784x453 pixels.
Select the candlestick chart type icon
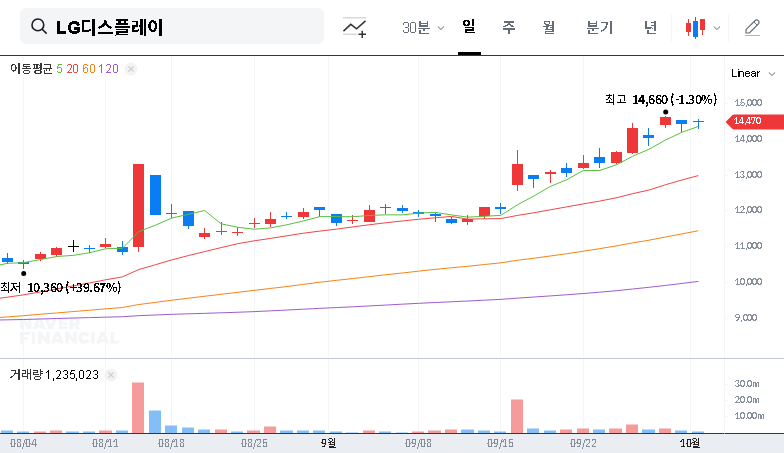tap(695, 27)
